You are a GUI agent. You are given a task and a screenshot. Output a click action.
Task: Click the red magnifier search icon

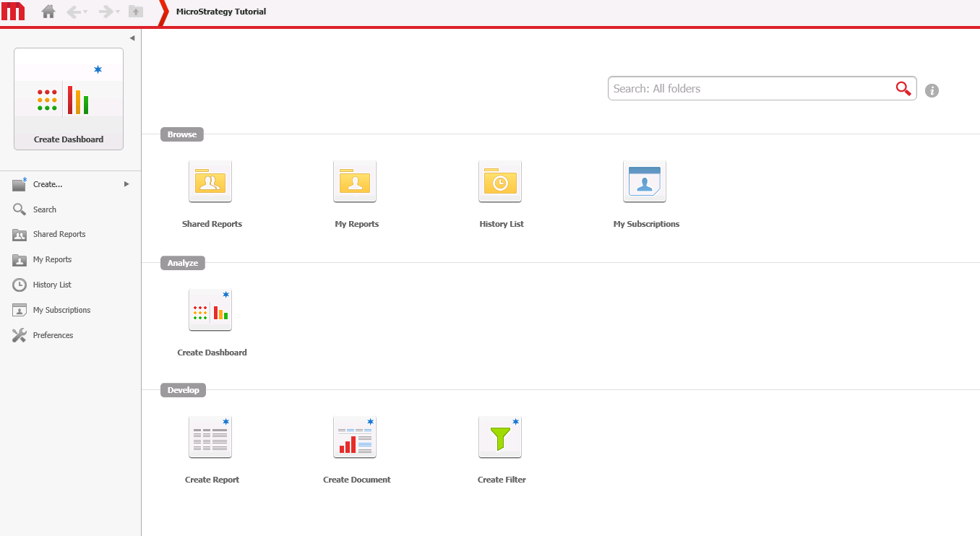click(x=903, y=88)
